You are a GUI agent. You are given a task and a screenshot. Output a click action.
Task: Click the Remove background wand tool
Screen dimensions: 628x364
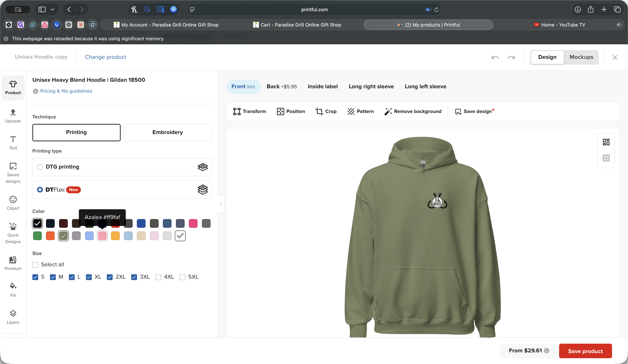tap(413, 111)
